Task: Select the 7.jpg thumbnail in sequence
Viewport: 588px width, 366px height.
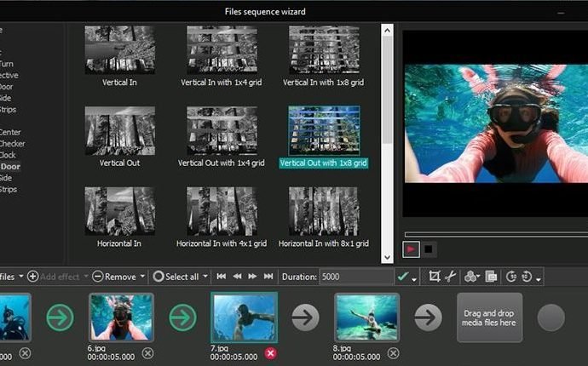Action: (244, 317)
